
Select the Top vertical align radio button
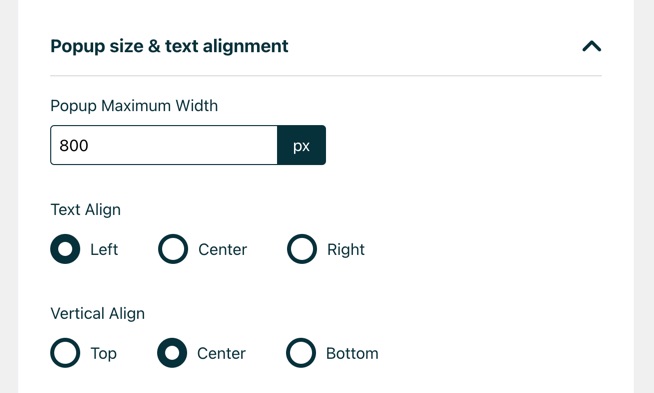click(x=65, y=353)
